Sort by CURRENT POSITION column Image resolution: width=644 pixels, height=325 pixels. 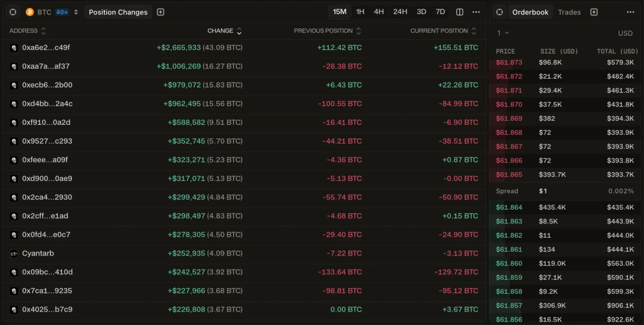click(x=443, y=31)
